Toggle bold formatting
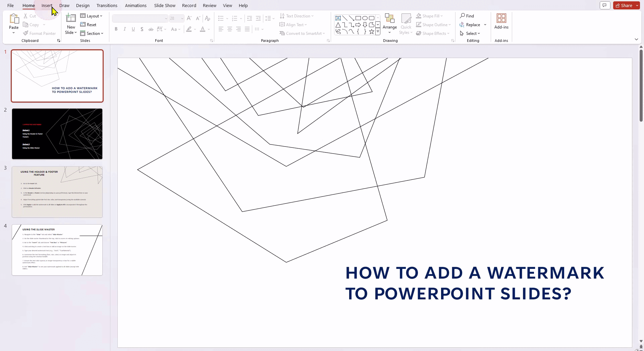Image resolution: width=644 pixels, height=351 pixels. tap(116, 29)
